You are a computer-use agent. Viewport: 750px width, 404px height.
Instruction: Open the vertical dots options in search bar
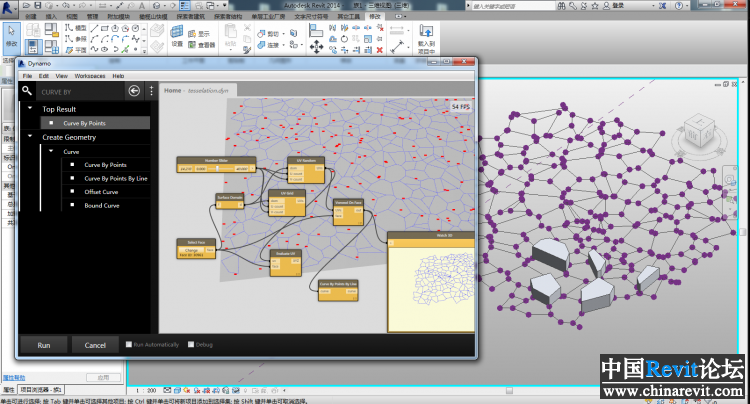pos(151,90)
